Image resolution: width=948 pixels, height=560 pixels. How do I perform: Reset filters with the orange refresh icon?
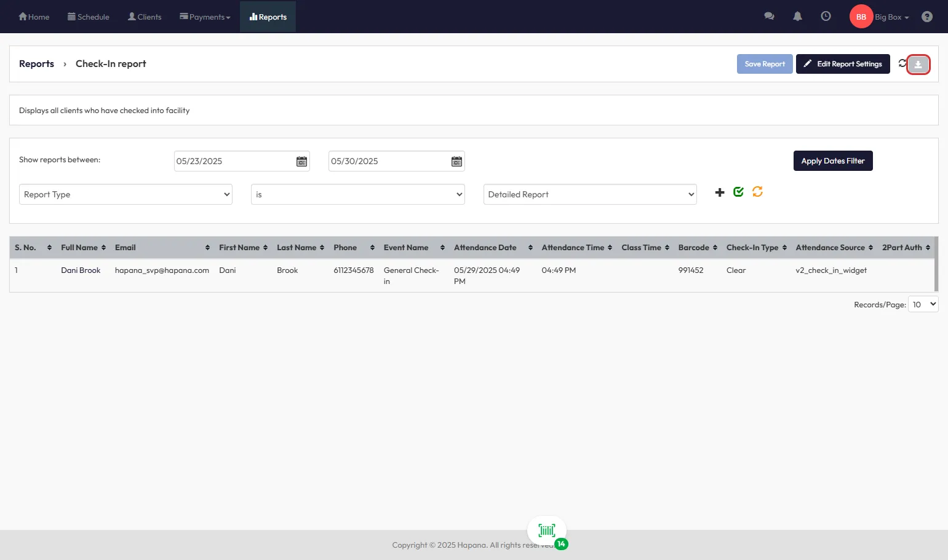click(x=757, y=192)
